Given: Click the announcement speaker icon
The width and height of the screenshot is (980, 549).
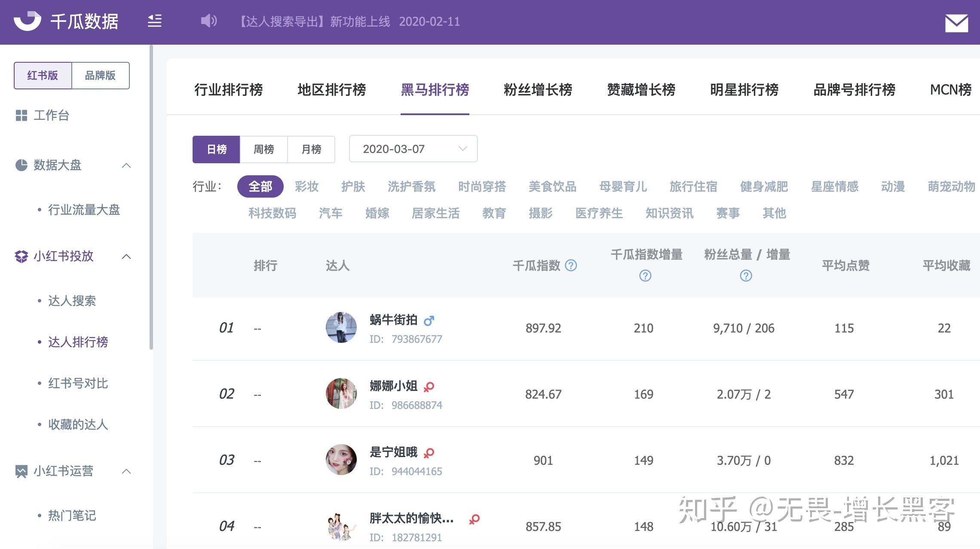Looking at the screenshot, I should 208,21.
